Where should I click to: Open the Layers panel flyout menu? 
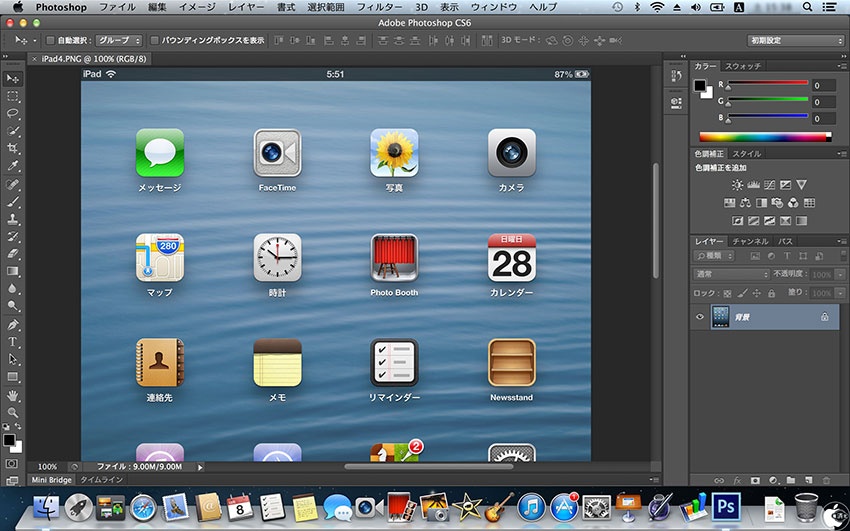841,242
